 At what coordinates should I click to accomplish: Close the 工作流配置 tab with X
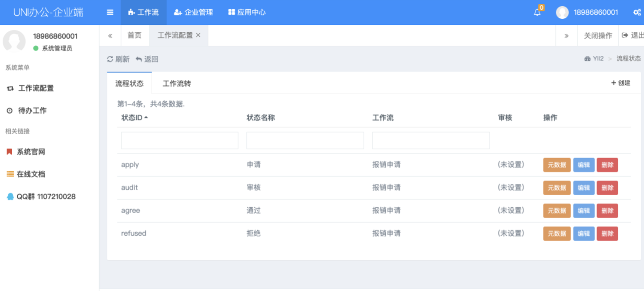point(198,35)
